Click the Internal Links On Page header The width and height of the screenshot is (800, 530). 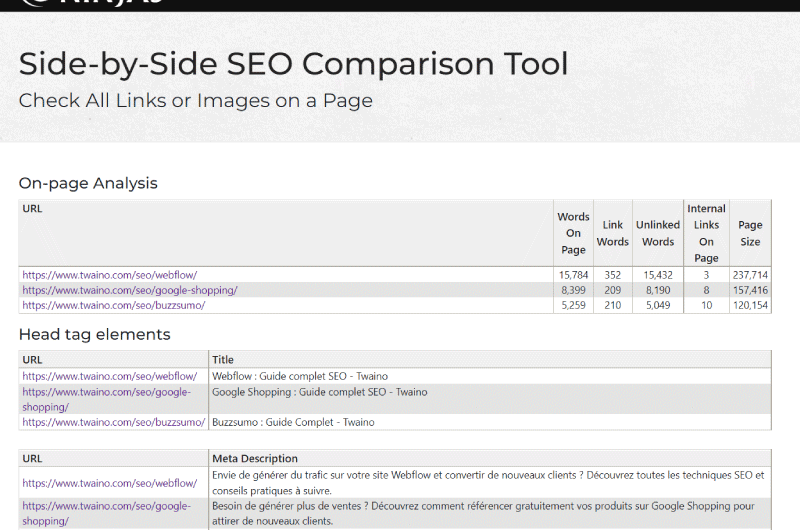pyautogui.click(x=706, y=233)
